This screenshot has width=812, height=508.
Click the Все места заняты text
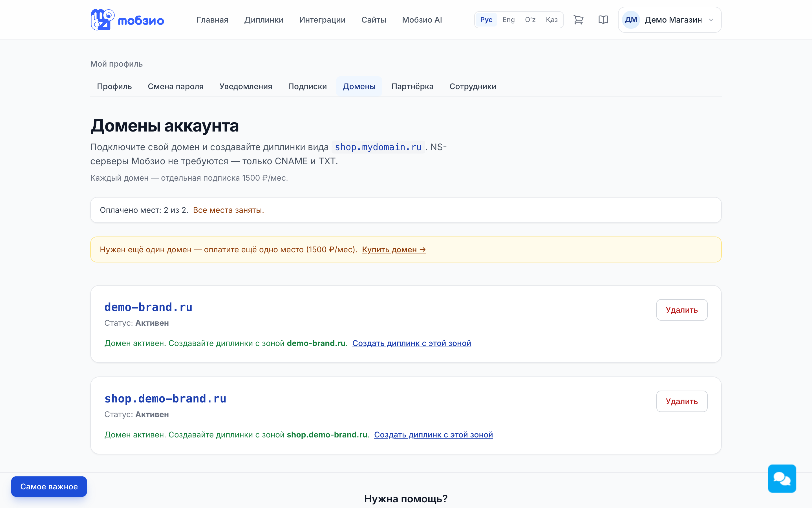pyautogui.click(x=228, y=210)
